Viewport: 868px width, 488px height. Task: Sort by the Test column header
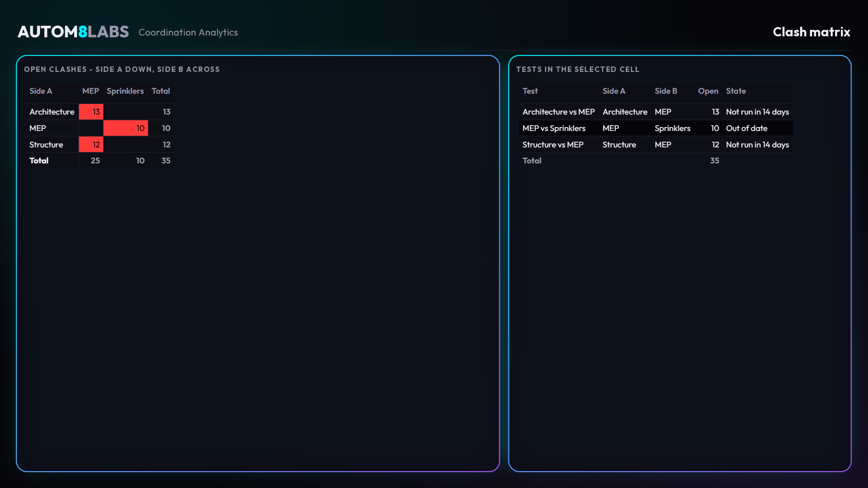[x=530, y=91]
